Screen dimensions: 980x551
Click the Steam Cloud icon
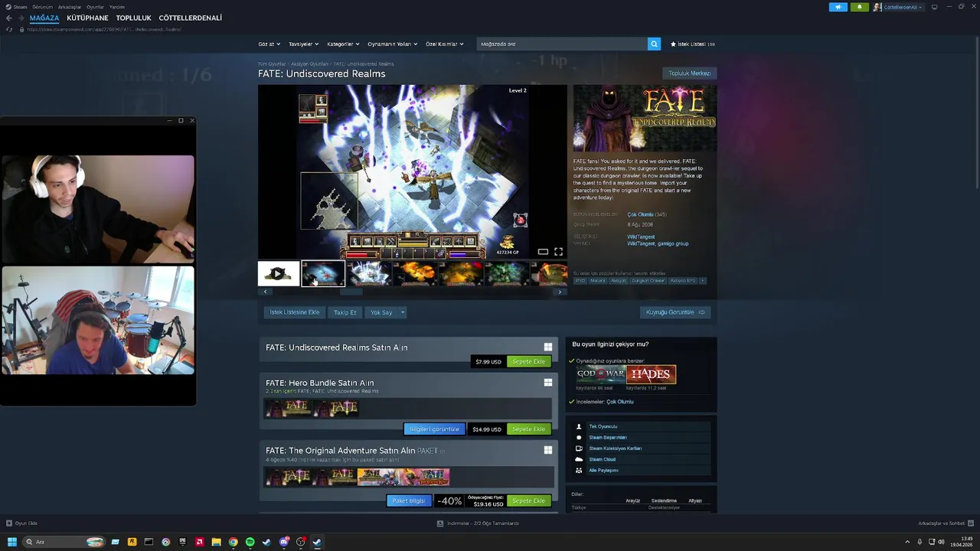(x=579, y=459)
